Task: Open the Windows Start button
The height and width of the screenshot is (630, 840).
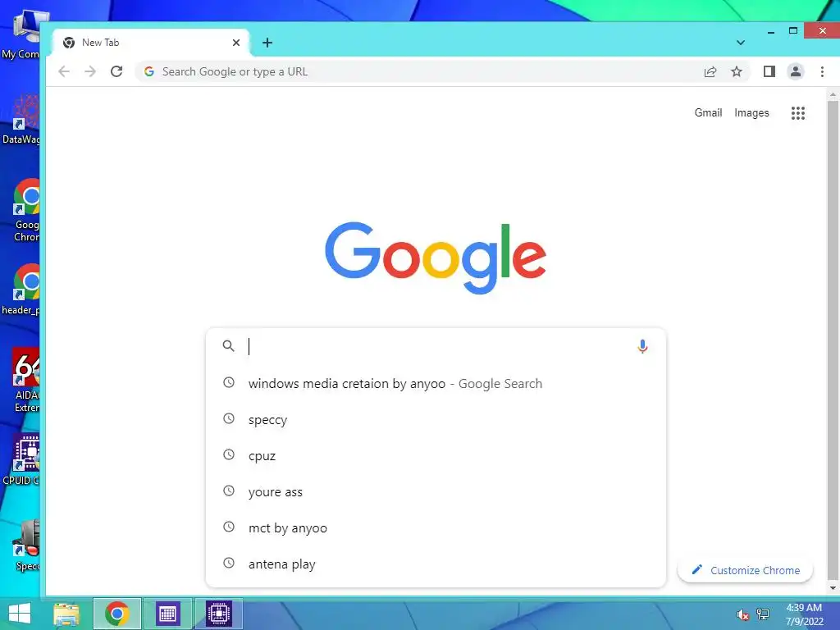Action: [20, 614]
